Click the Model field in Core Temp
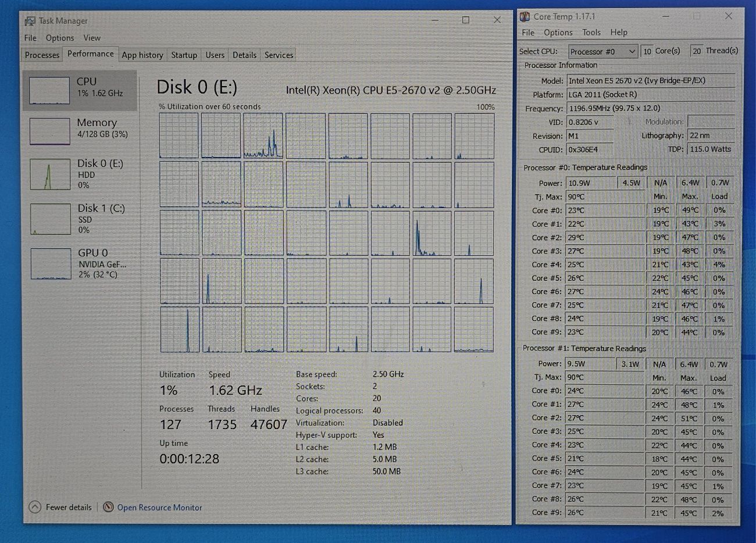 coord(651,81)
